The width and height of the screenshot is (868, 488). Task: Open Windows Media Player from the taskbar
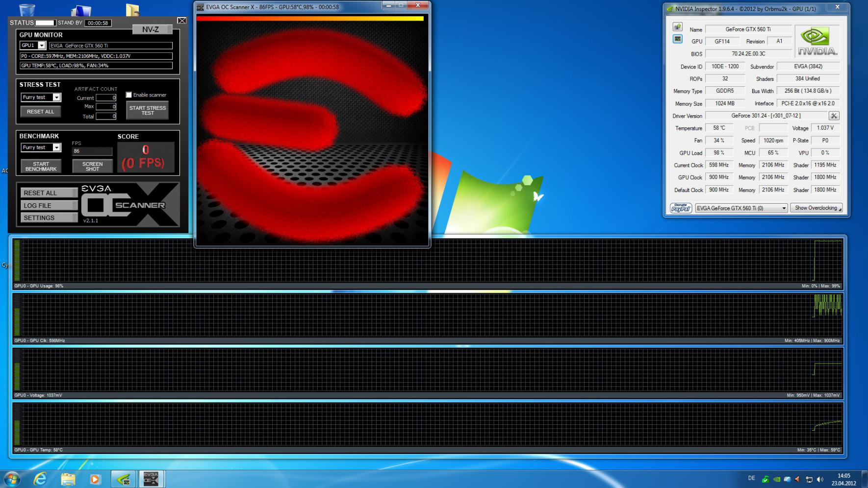[95, 479]
